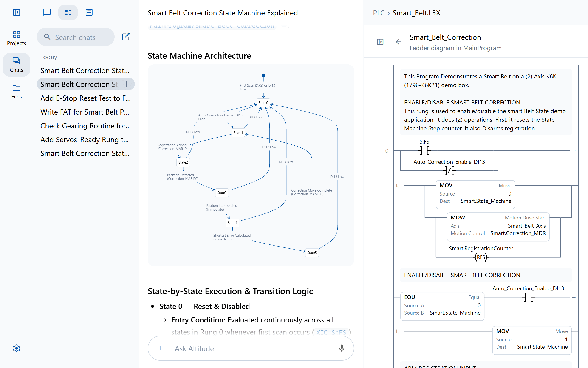
Task: Click the State4 node in diagram
Action: 232,223
